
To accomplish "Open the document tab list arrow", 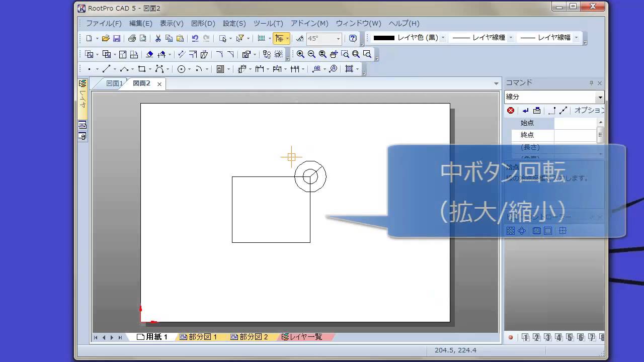I will click(x=496, y=84).
